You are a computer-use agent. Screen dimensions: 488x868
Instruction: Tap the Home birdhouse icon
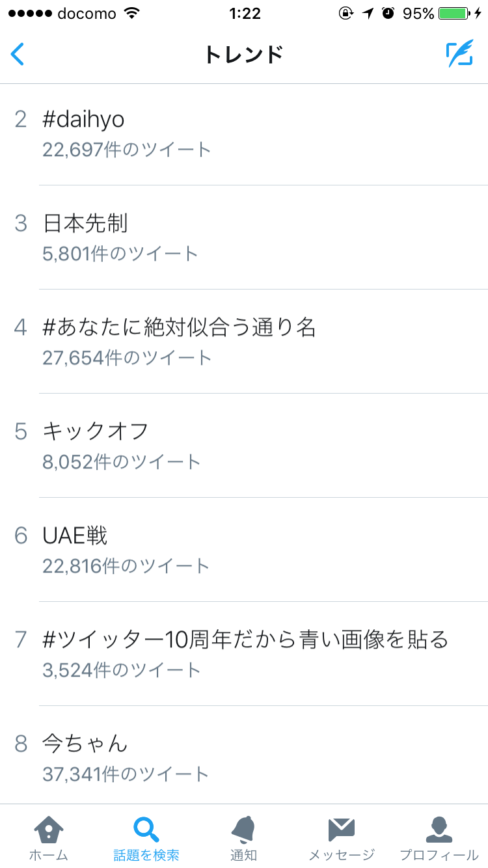(x=48, y=829)
